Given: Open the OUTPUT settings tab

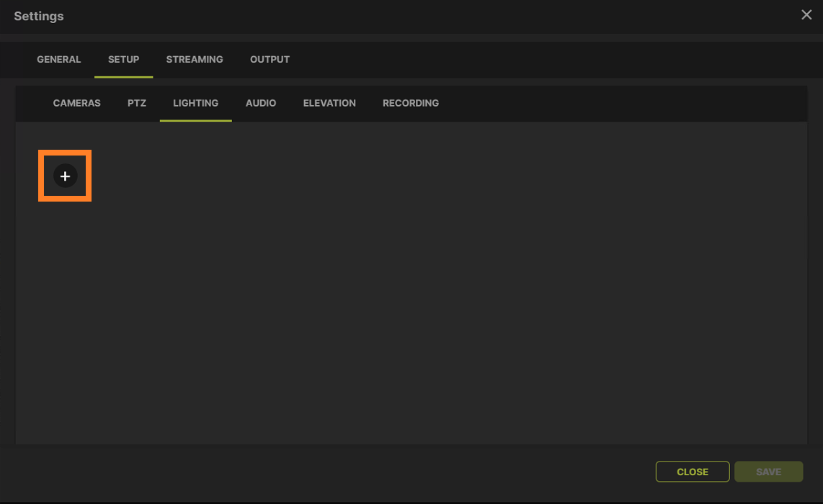Looking at the screenshot, I should pyautogui.click(x=270, y=59).
